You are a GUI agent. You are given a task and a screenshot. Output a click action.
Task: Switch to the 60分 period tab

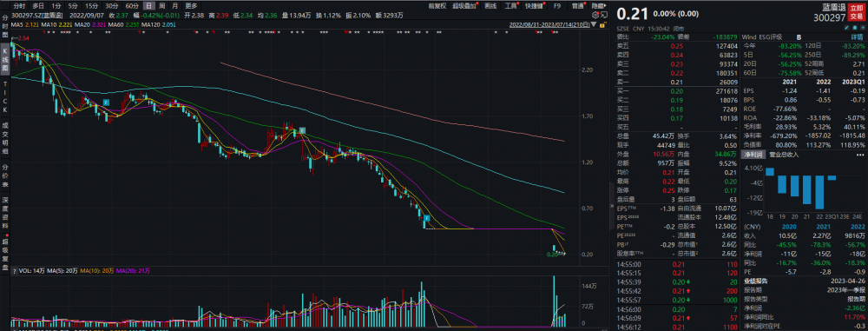pyautogui.click(x=132, y=5)
